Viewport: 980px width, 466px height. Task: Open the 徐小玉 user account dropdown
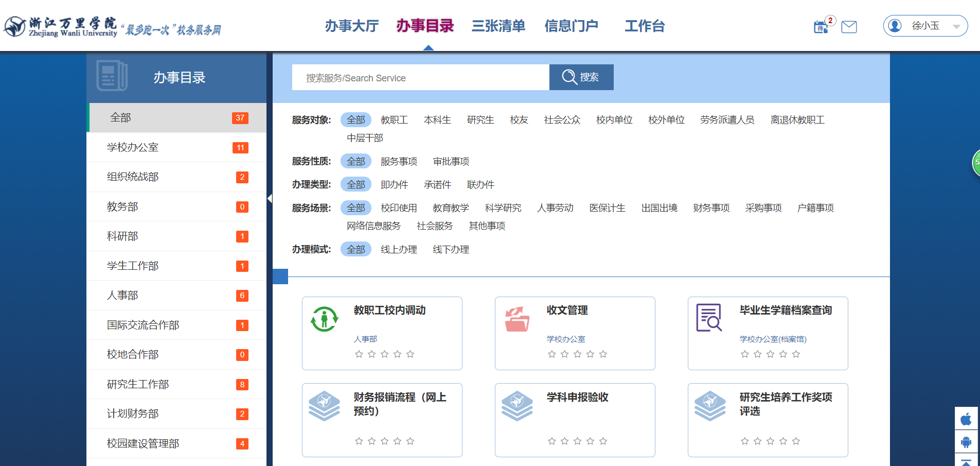click(x=925, y=26)
